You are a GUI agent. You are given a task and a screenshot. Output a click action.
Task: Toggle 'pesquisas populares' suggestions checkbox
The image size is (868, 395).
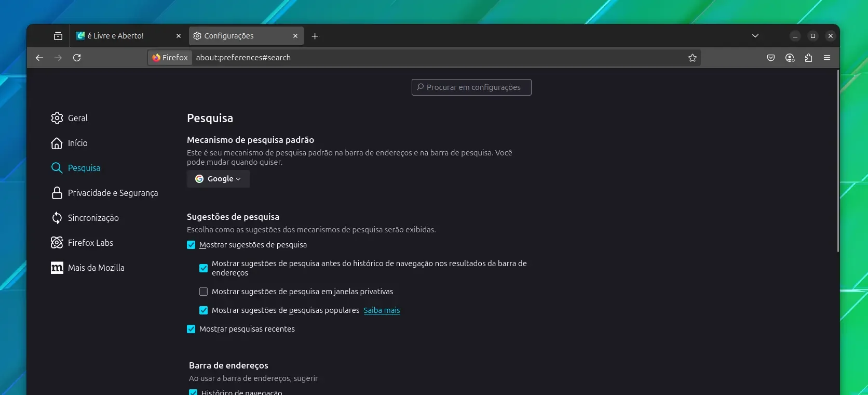[x=204, y=310]
